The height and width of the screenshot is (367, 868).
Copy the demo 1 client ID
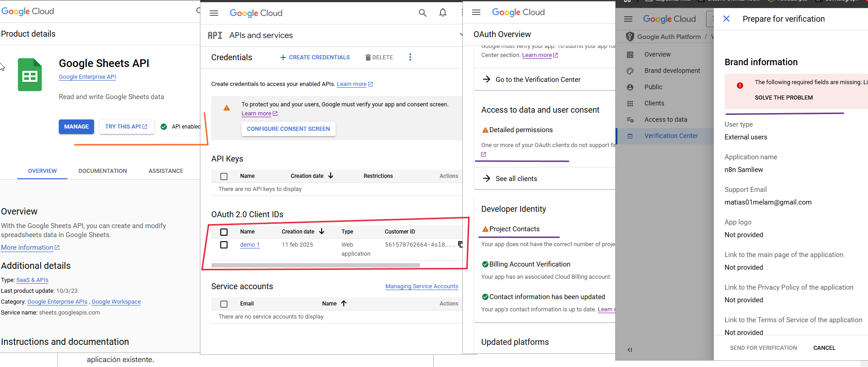click(460, 244)
